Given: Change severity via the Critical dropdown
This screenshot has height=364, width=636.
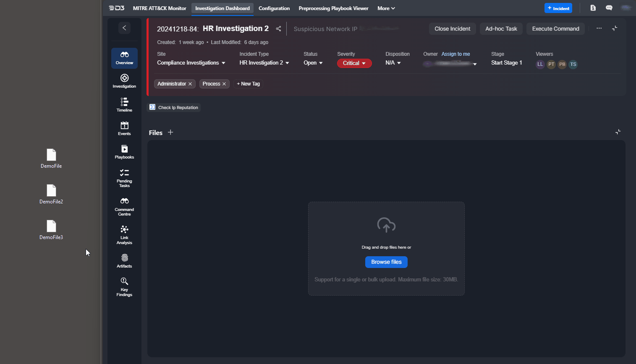Looking at the screenshot, I should 354,63.
